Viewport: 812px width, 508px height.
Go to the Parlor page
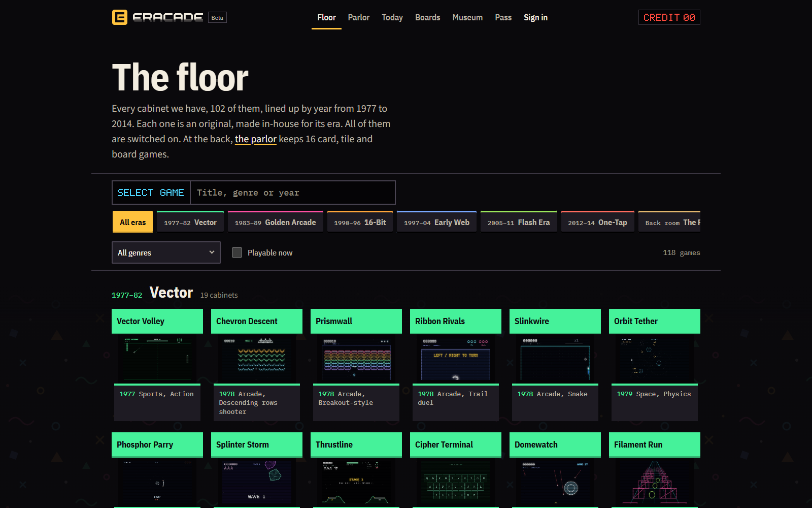[359, 17]
